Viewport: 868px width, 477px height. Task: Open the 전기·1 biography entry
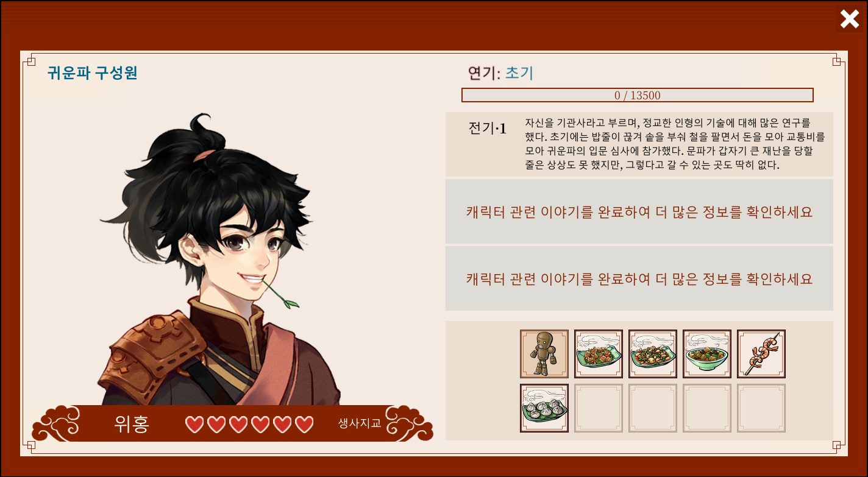639,144
